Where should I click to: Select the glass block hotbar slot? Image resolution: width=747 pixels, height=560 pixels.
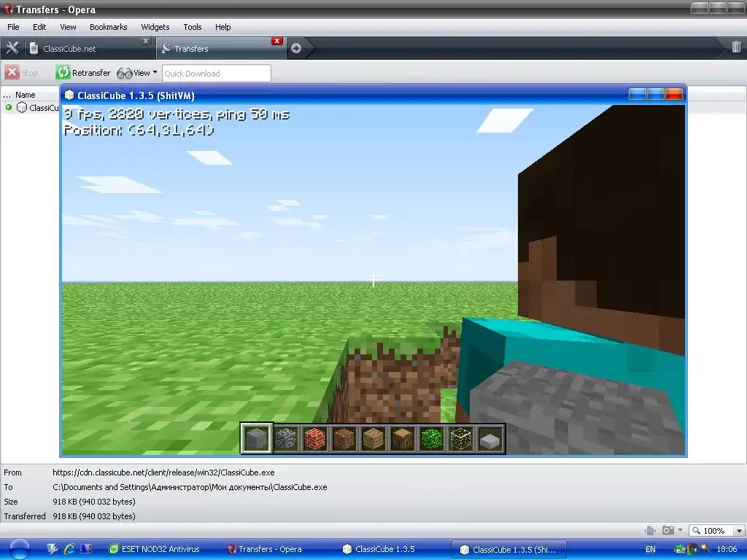pos(461,438)
